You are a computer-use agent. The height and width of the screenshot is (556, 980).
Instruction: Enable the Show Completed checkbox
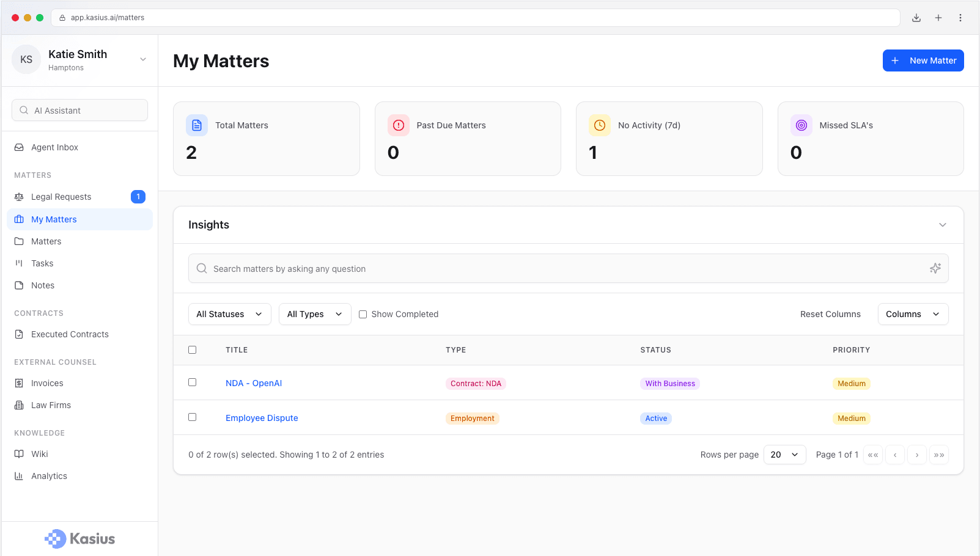363,314
